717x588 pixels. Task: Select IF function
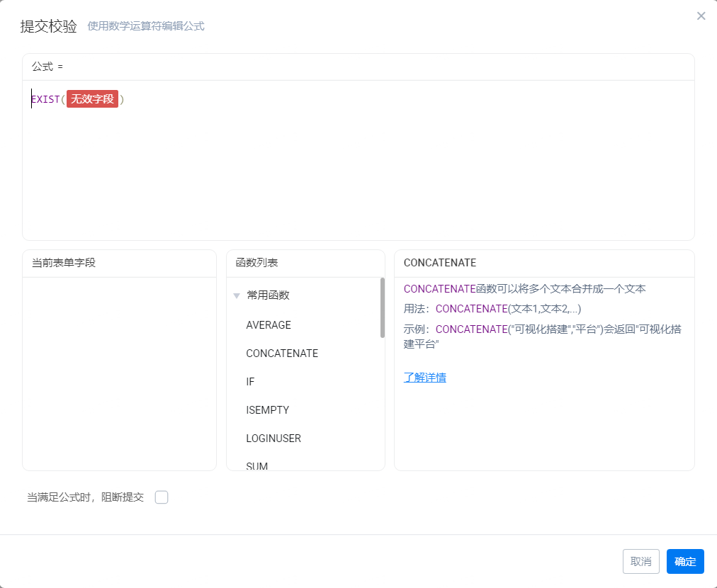coord(250,382)
